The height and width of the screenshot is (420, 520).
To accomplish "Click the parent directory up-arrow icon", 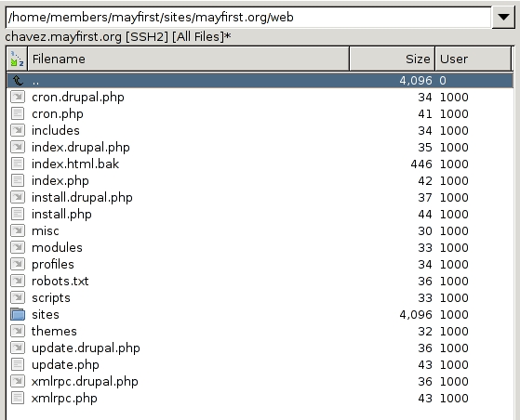I will tap(18, 80).
